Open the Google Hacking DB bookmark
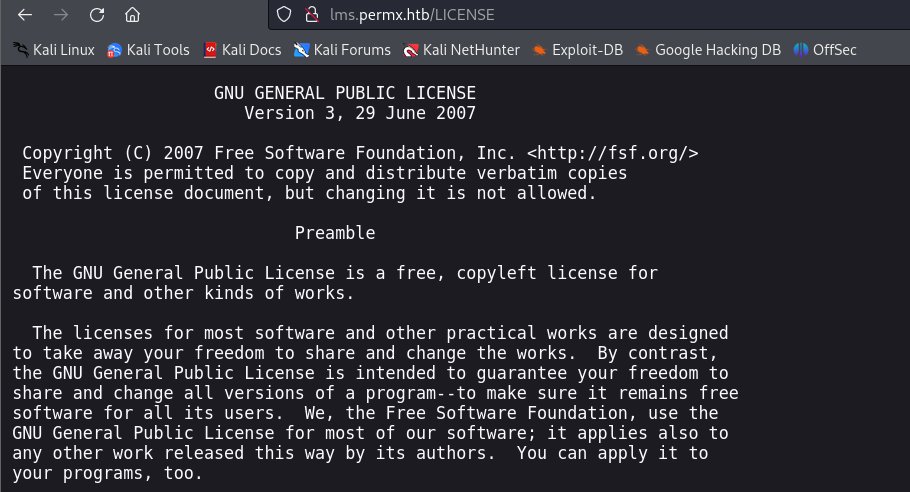Viewport: 910px width, 492px height. coord(709,50)
